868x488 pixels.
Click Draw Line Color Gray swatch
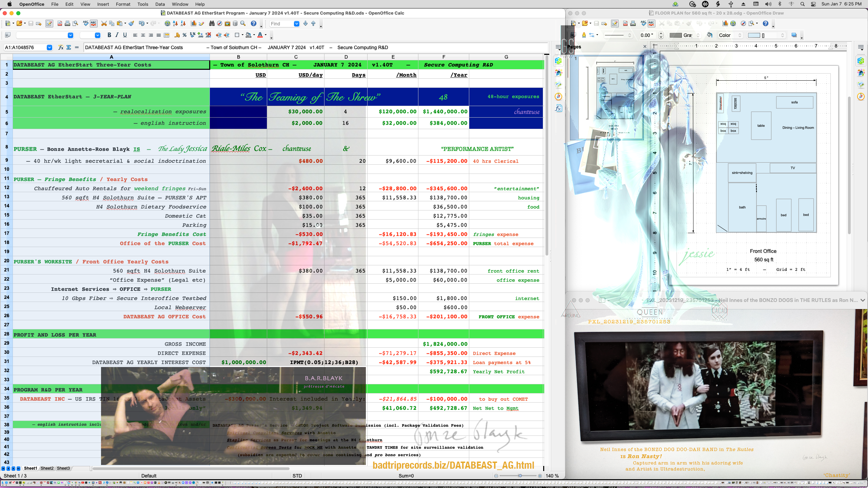675,35
